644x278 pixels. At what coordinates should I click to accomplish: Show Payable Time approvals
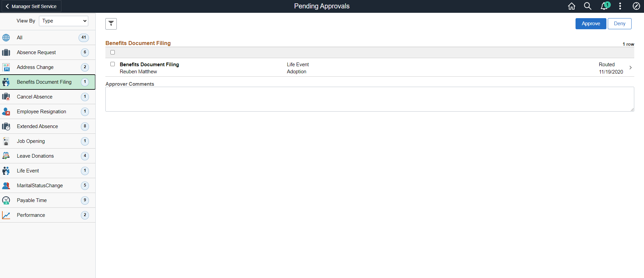tap(48, 200)
